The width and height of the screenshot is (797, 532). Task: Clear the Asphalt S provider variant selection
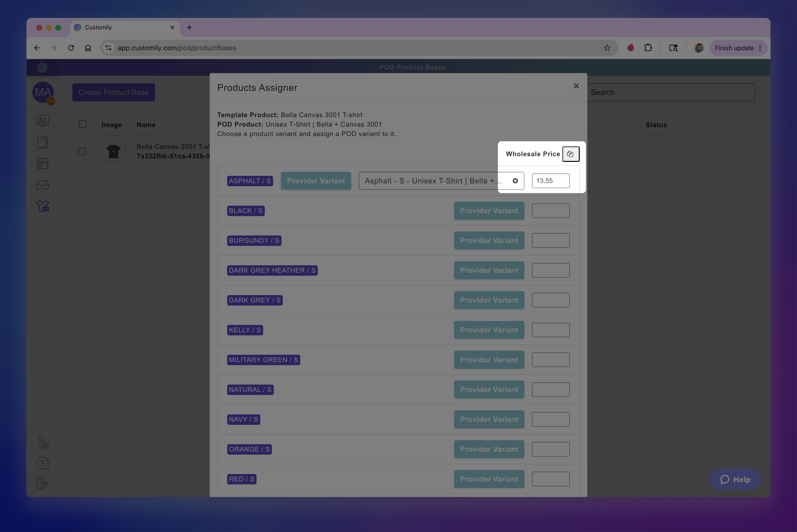pos(515,181)
